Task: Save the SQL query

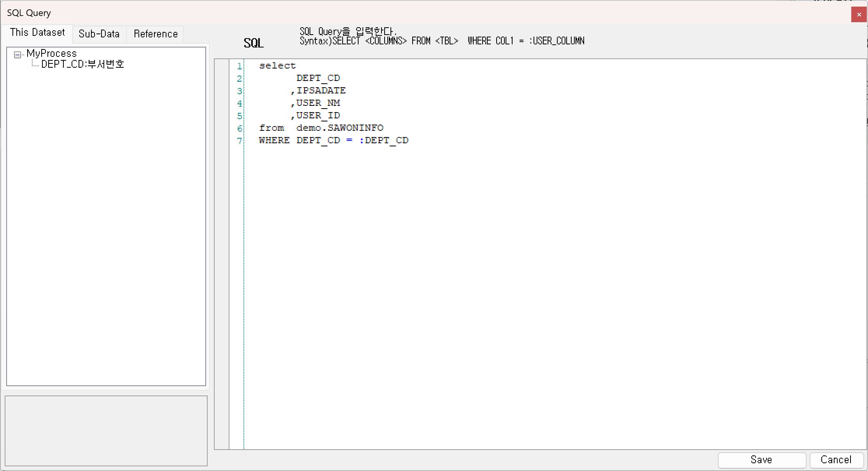Action: [x=761, y=460]
